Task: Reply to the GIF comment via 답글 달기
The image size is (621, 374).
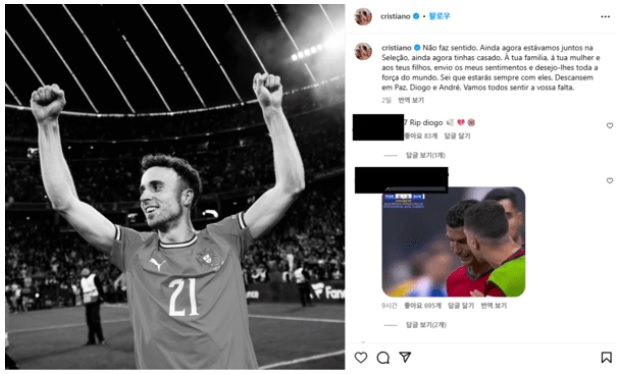Action: click(461, 305)
